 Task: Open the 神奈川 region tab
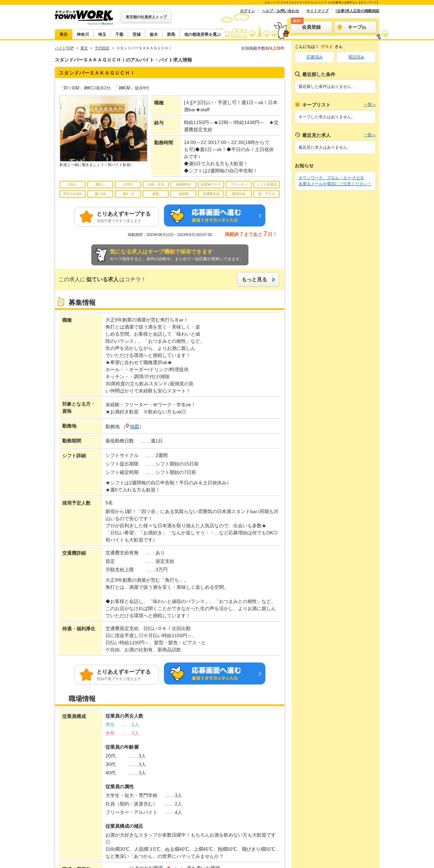pyautogui.click(x=83, y=34)
